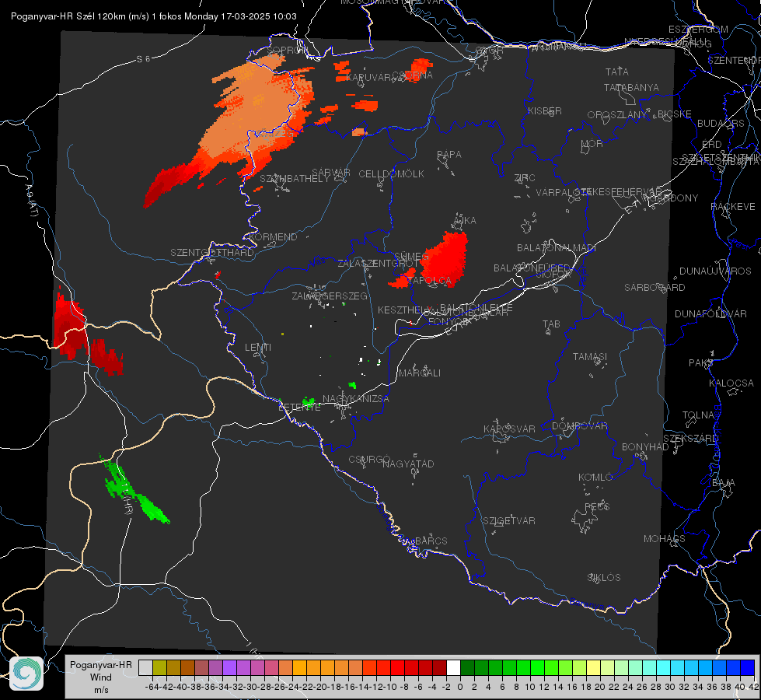This screenshot has width=761, height=700.
Task: Click the KESZTHELY city label
Action: [x=403, y=310]
